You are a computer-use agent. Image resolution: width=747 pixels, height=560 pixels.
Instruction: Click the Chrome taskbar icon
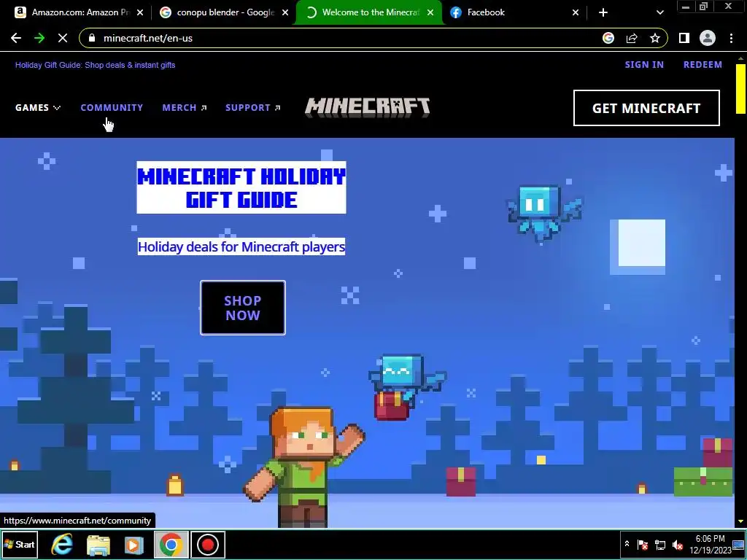click(171, 544)
